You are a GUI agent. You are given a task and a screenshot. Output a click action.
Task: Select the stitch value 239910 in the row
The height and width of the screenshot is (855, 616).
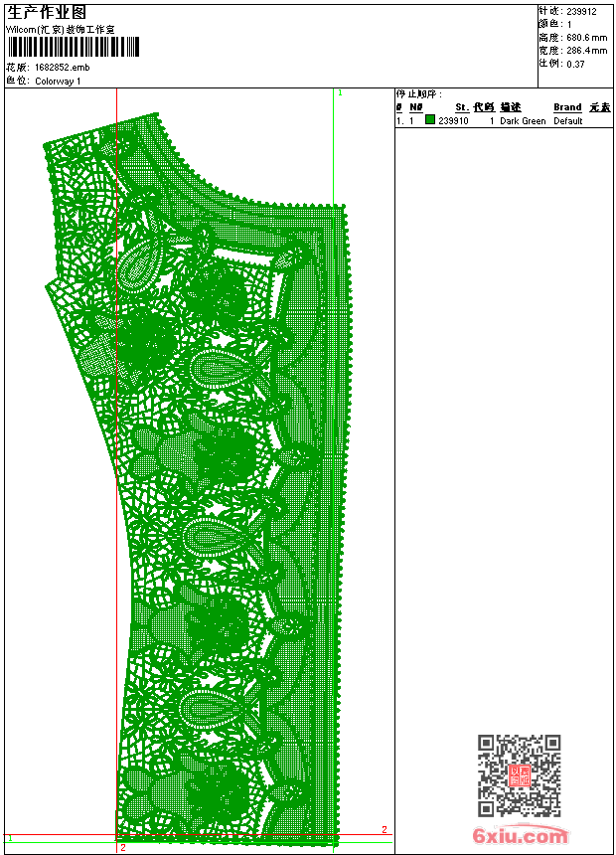click(453, 121)
